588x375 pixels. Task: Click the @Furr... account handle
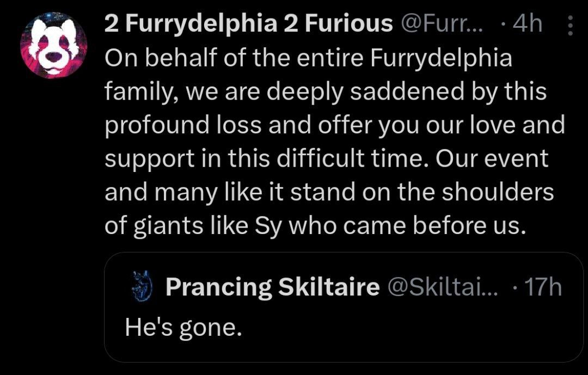click(x=442, y=24)
